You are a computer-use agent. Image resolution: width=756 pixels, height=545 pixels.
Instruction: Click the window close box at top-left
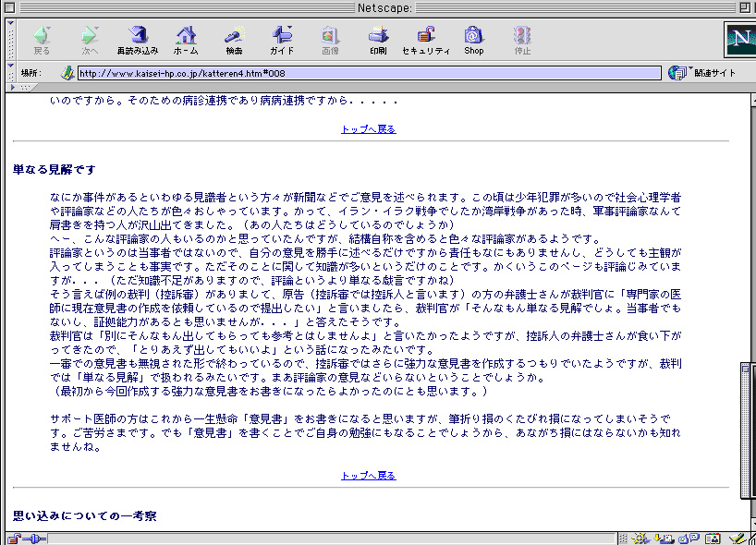point(9,7)
